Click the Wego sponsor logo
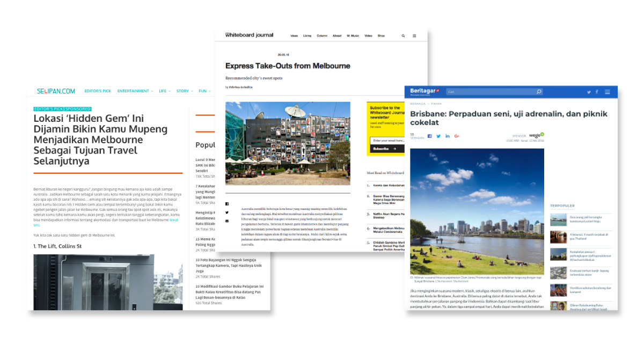 click(537, 135)
